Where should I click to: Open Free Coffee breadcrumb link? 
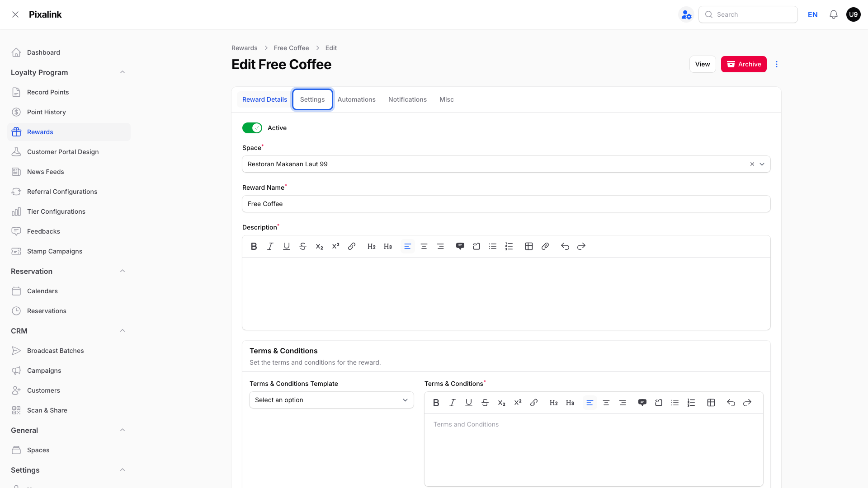click(292, 48)
